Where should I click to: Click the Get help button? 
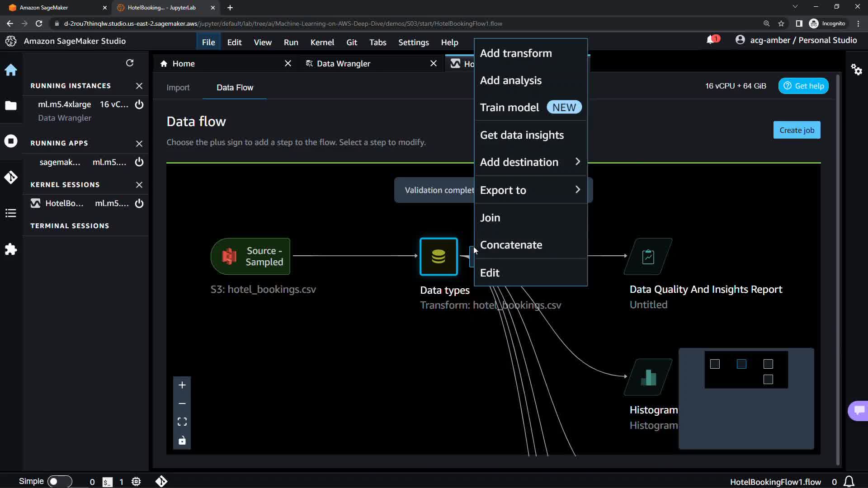pyautogui.click(x=803, y=86)
